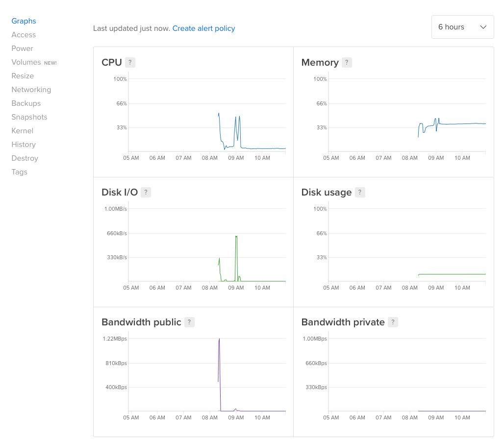
Task: Click the Create alert policy link
Action: [x=204, y=28]
